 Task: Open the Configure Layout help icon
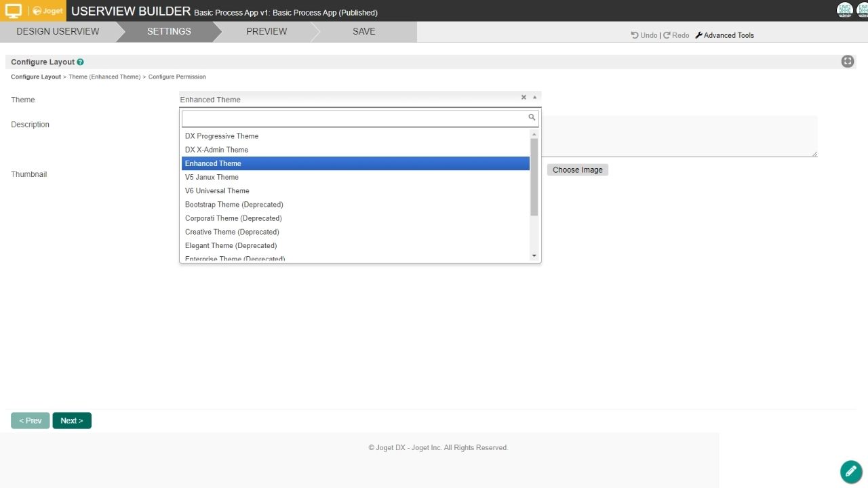point(81,62)
